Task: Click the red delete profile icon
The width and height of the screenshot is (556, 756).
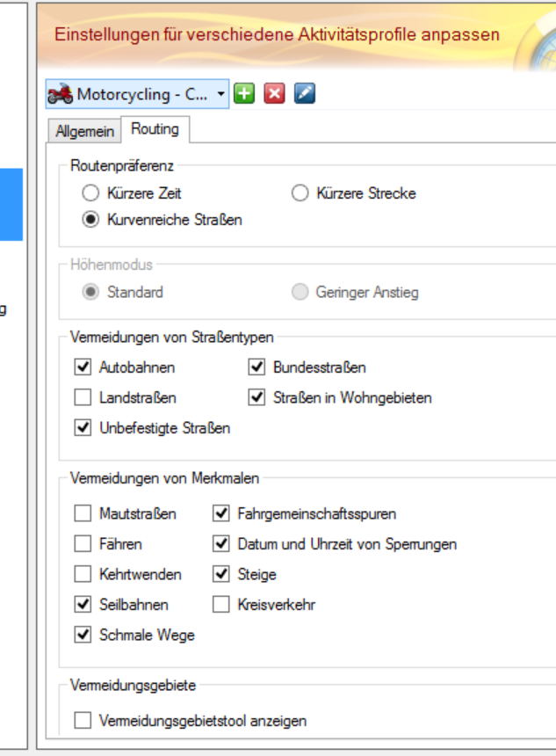Action: tap(275, 94)
